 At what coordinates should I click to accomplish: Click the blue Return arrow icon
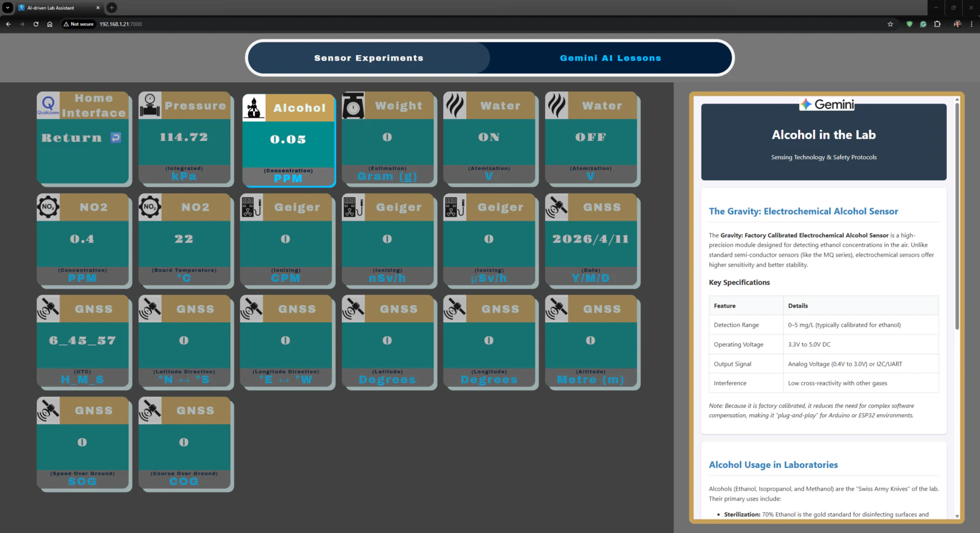point(116,138)
